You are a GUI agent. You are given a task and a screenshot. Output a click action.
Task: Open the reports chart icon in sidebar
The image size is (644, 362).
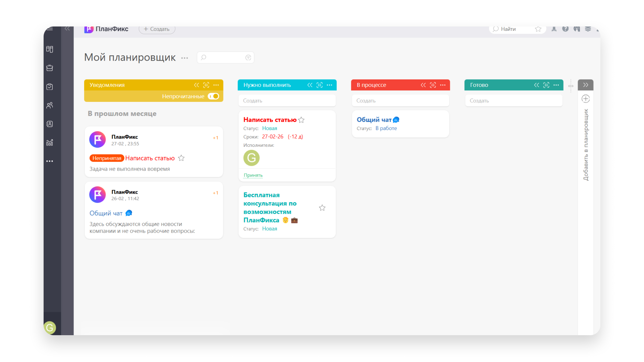pos(50,142)
